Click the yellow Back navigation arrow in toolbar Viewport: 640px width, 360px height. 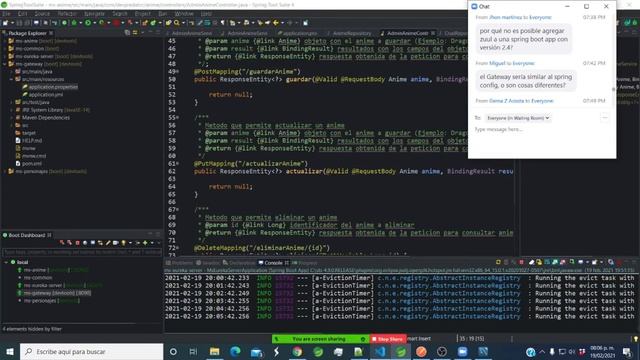276,23
